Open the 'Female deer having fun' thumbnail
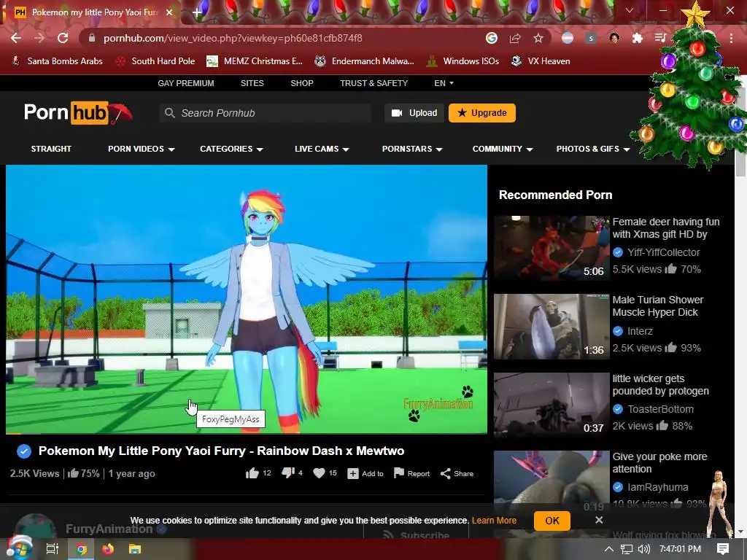This screenshot has height=560, width=747. 551,248
